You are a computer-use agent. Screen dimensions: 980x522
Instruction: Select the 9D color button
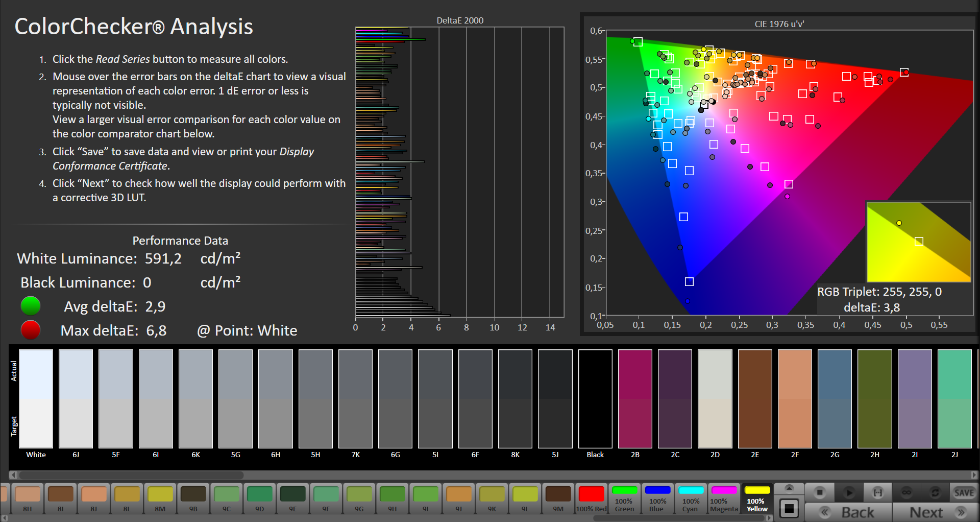coord(259,499)
